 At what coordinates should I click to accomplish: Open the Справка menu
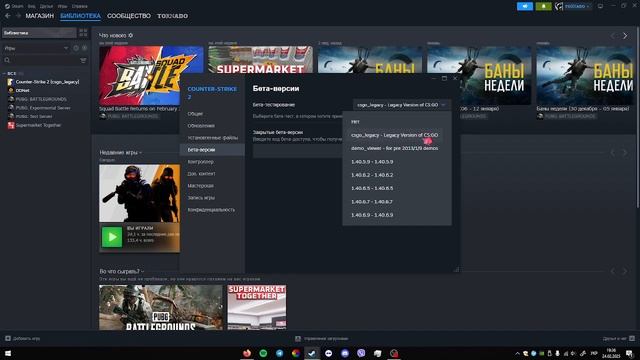point(80,6)
